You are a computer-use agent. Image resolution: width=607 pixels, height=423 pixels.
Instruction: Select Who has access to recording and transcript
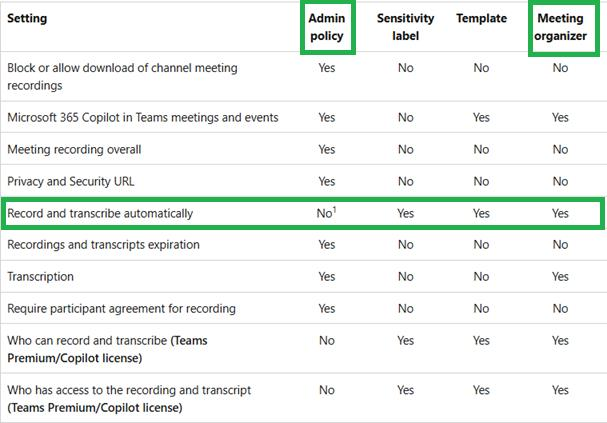pos(129,399)
